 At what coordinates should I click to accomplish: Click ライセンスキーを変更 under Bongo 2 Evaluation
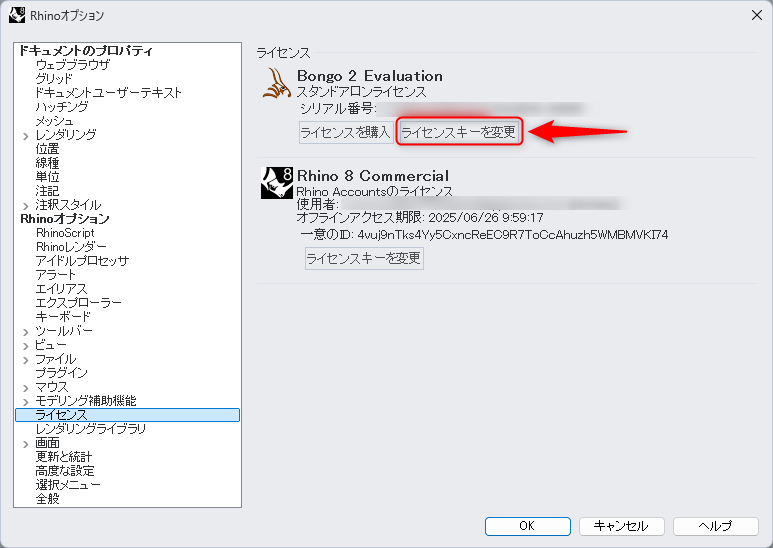tap(459, 132)
